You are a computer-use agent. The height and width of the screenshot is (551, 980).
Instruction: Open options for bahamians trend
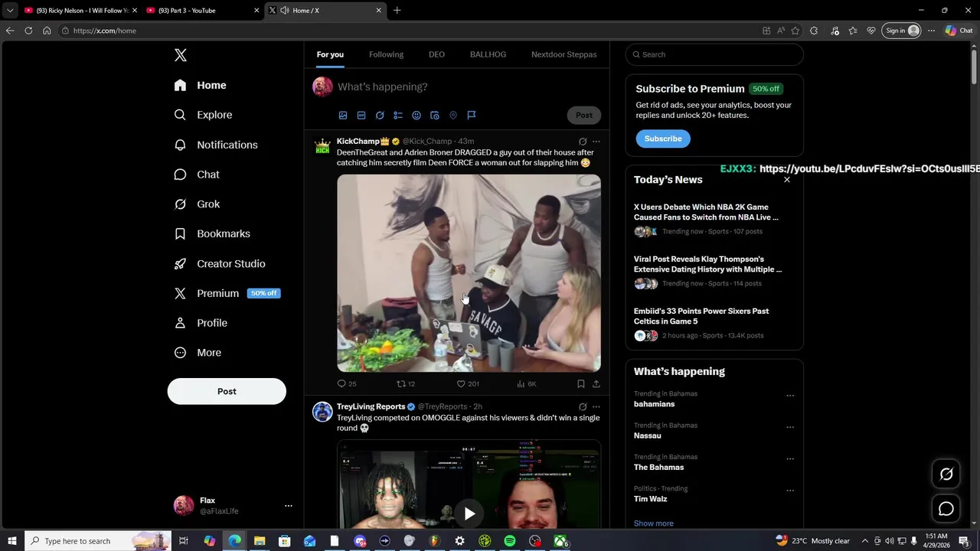tap(790, 396)
